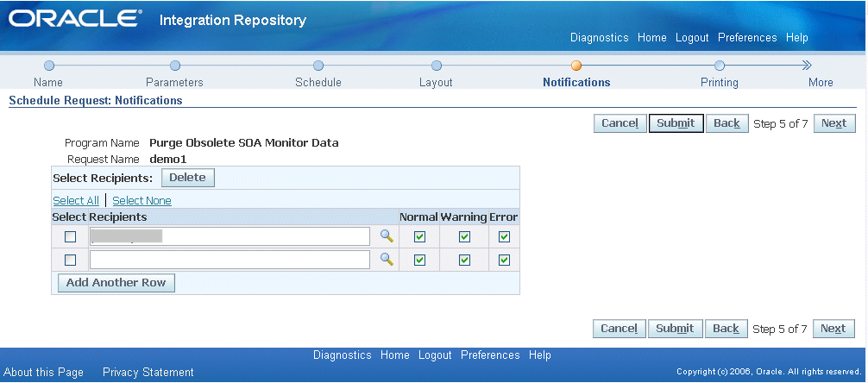Click the Name step circle in the train
Viewport: 868px width, 383px height.
(48, 66)
